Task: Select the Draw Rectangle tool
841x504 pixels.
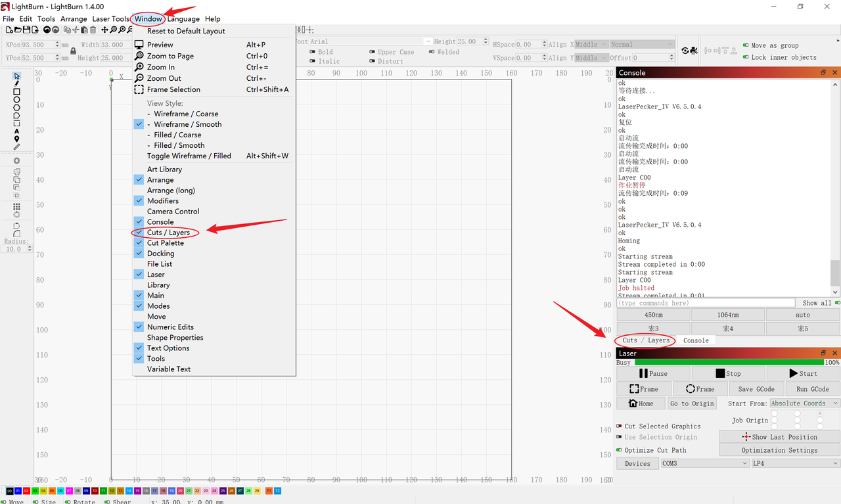Action: coord(16,92)
